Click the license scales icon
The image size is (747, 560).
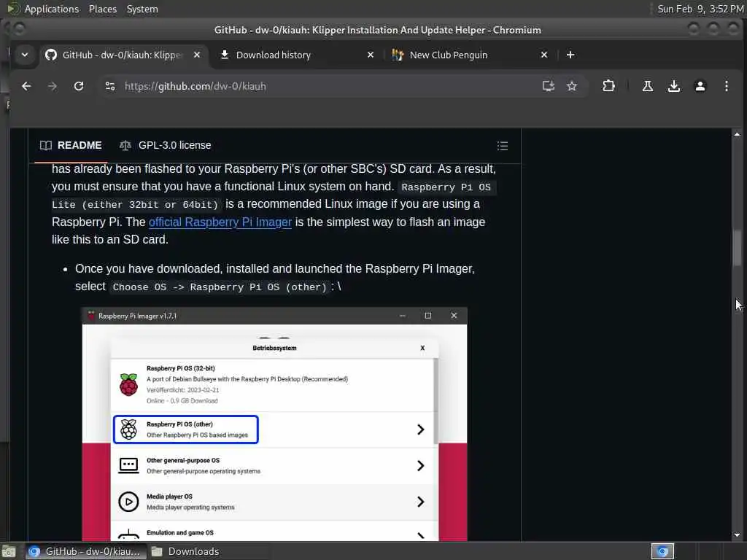coord(125,145)
